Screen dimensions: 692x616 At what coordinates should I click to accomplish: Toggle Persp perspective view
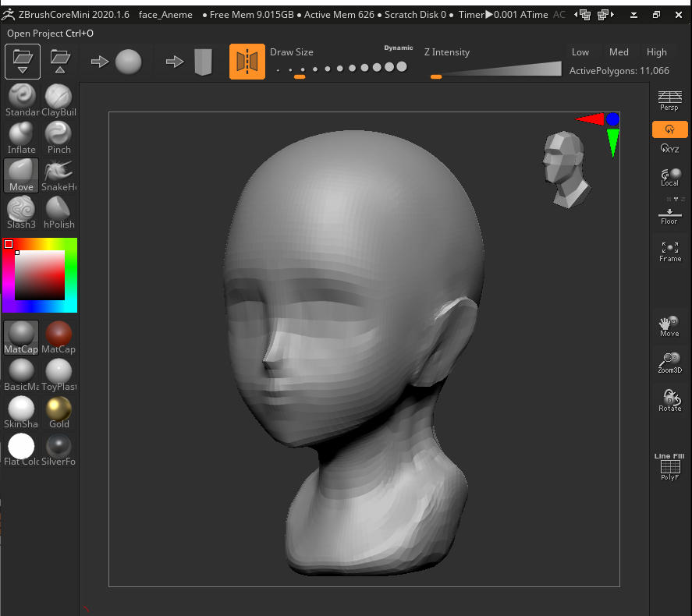[x=669, y=101]
